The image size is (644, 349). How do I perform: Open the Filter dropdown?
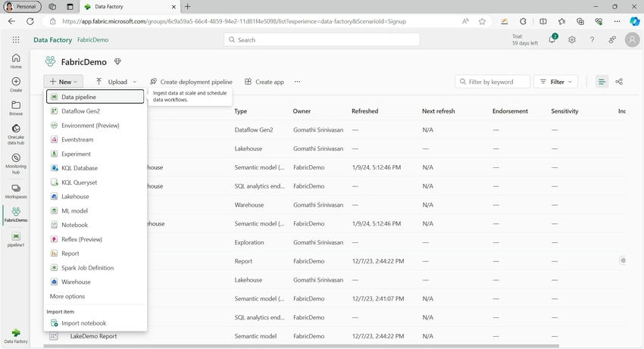555,82
